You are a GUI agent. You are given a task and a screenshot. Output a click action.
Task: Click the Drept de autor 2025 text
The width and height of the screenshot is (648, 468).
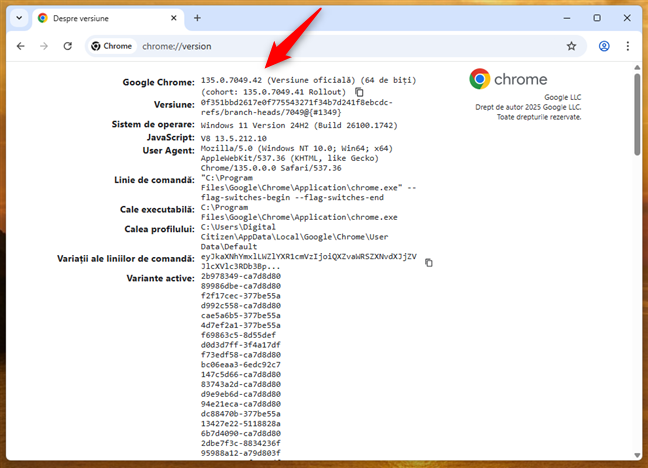(x=528, y=107)
